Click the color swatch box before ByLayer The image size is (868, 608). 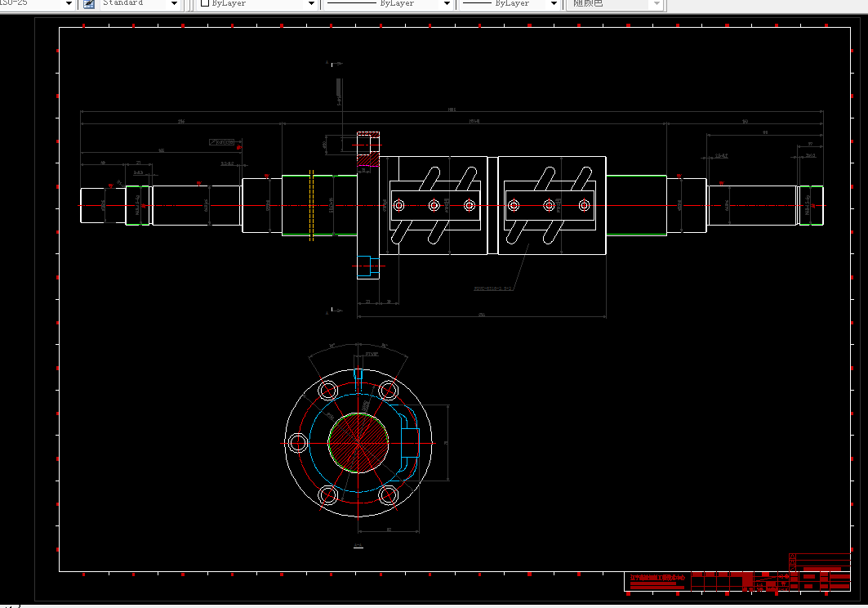(x=204, y=3)
